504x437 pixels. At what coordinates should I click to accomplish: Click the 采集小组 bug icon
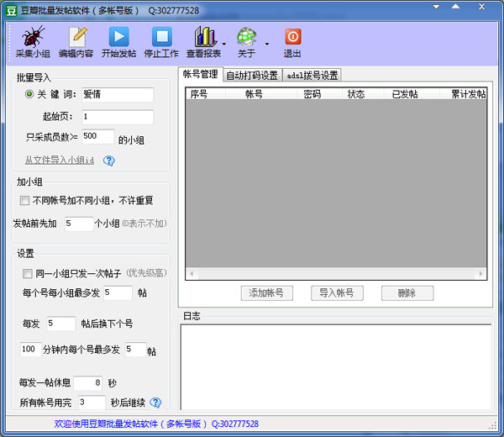[x=33, y=37]
